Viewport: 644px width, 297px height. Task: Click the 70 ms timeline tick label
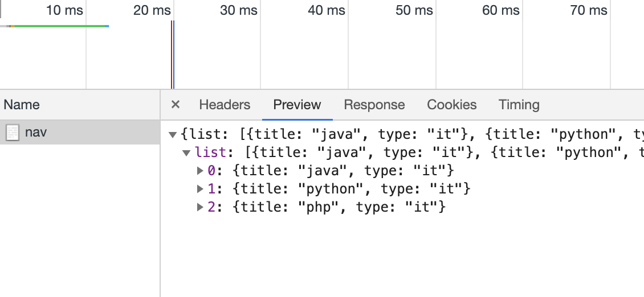click(588, 10)
